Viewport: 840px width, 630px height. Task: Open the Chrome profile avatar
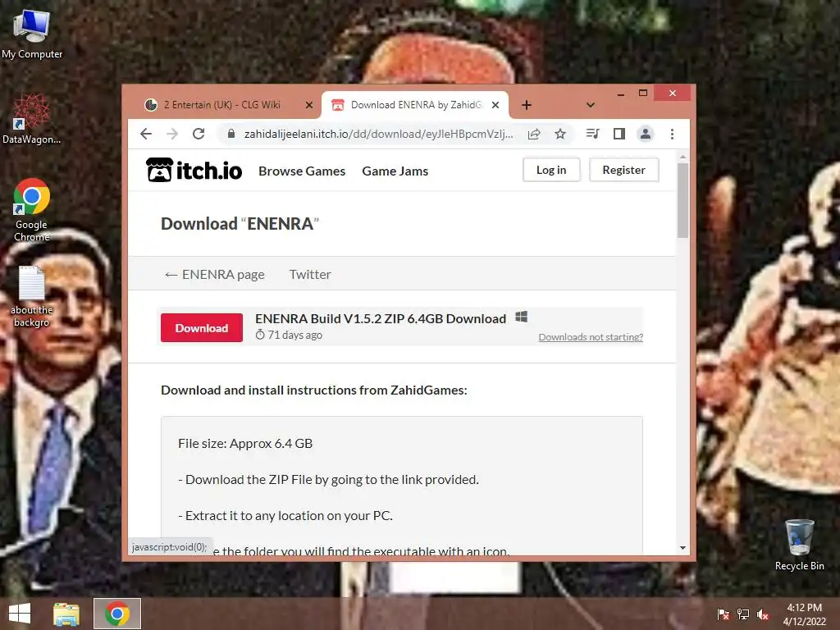[646, 134]
